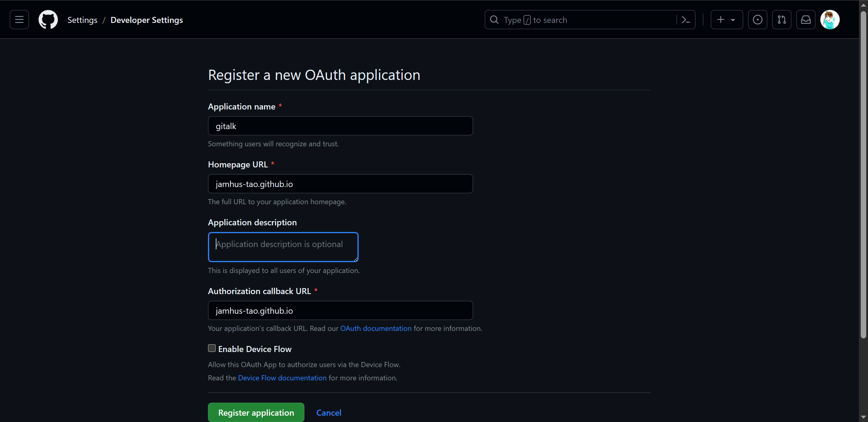Click Developer Settings breadcrumb item
868x422 pixels.
point(146,19)
